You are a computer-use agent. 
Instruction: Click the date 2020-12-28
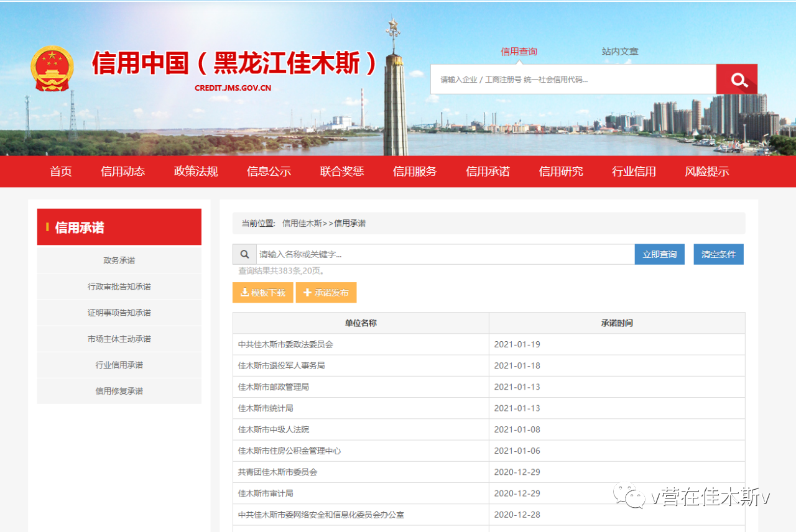pyautogui.click(x=517, y=515)
